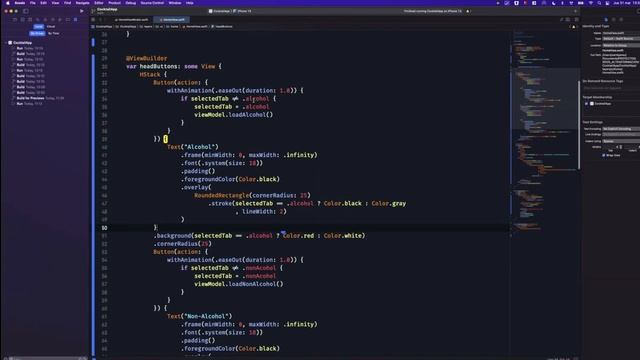Open the Symbol navigator icon

(x=30, y=19)
